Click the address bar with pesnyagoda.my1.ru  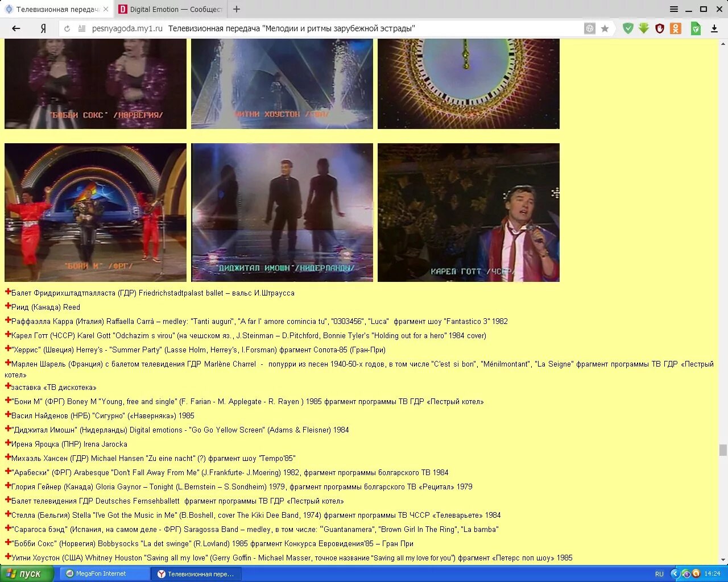coord(336,28)
